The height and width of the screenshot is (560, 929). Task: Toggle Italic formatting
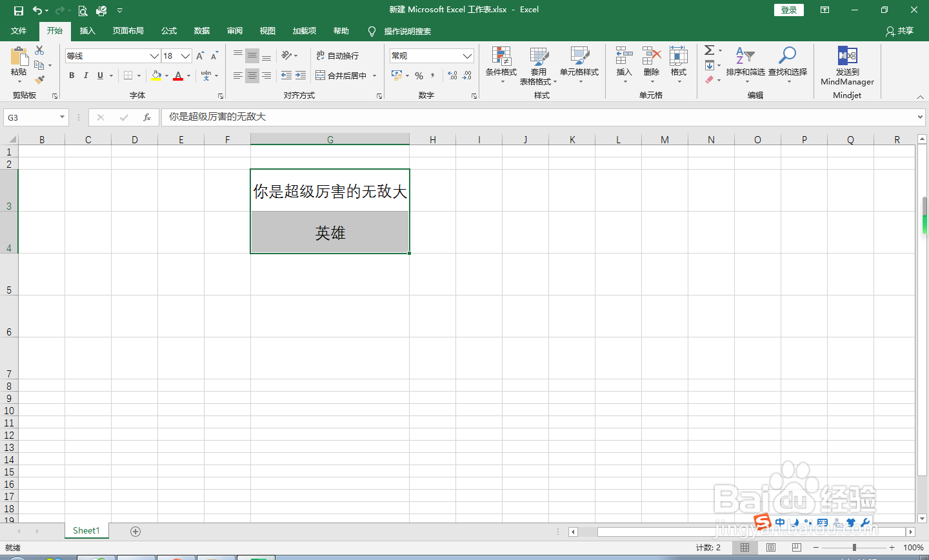coord(86,75)
